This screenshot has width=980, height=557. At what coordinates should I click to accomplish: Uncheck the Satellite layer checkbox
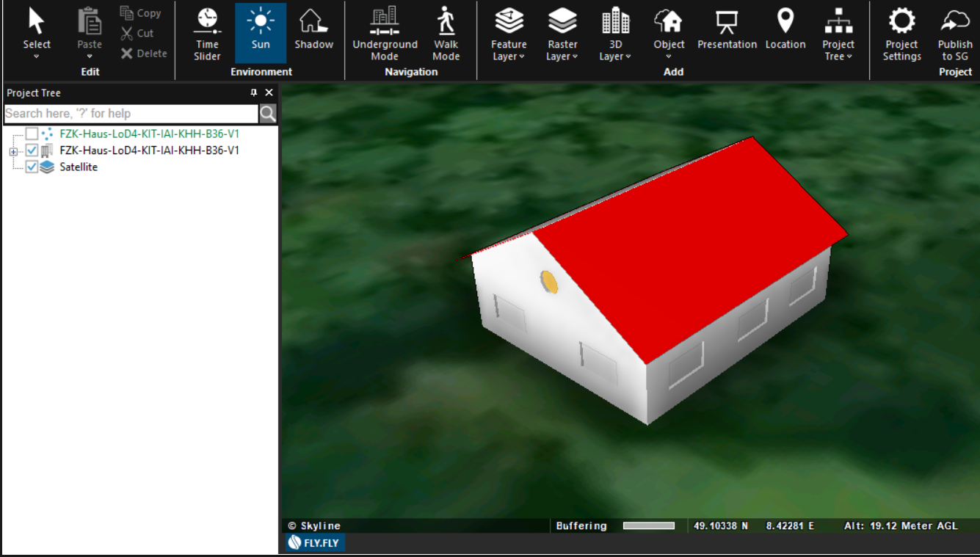point(32,167)
